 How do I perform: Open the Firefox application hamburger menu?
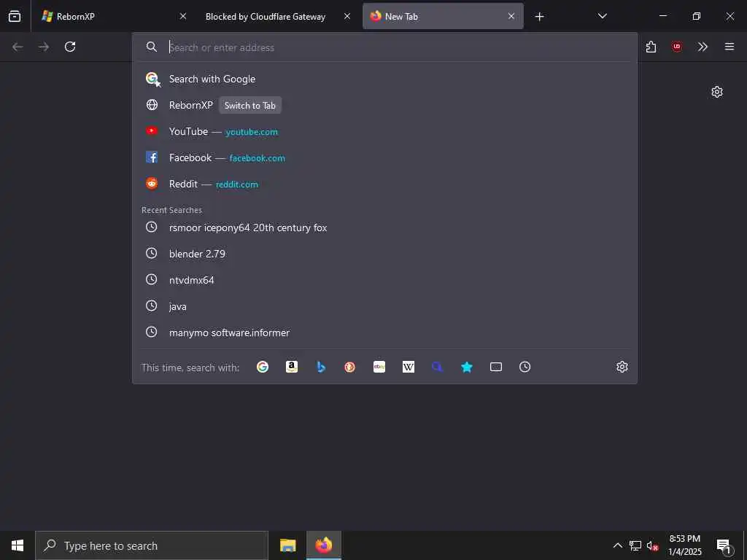[x=729, y=47]
